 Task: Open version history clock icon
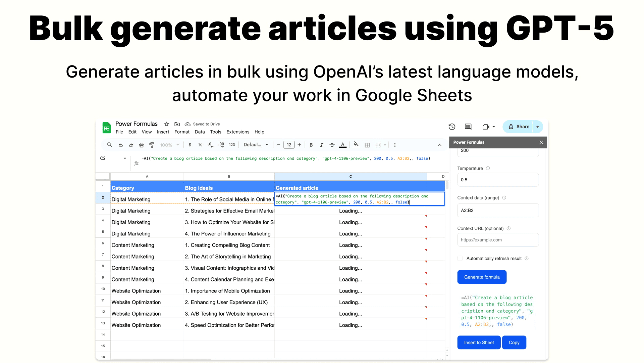pyautogui.click(x=452, y=127)
